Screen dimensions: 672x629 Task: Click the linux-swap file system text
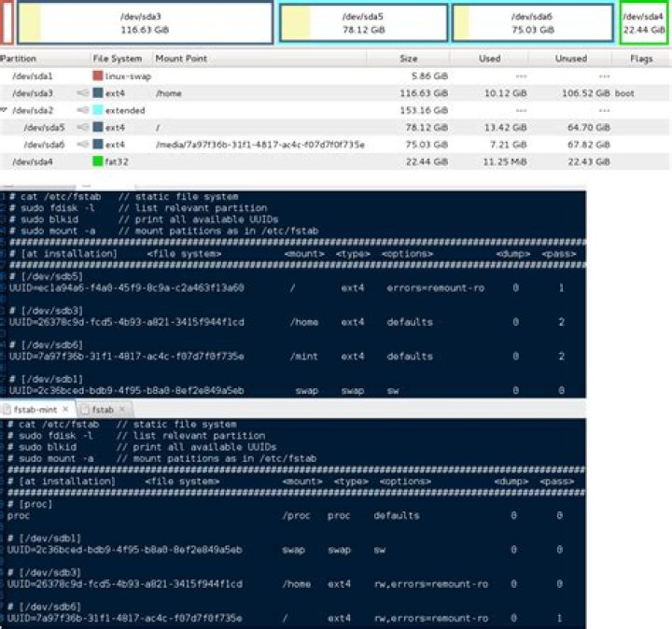128,77
